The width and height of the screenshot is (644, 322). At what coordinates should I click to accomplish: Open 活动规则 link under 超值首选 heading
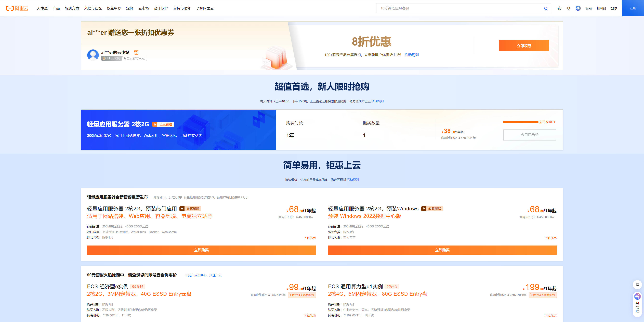[x=377, y=101]
